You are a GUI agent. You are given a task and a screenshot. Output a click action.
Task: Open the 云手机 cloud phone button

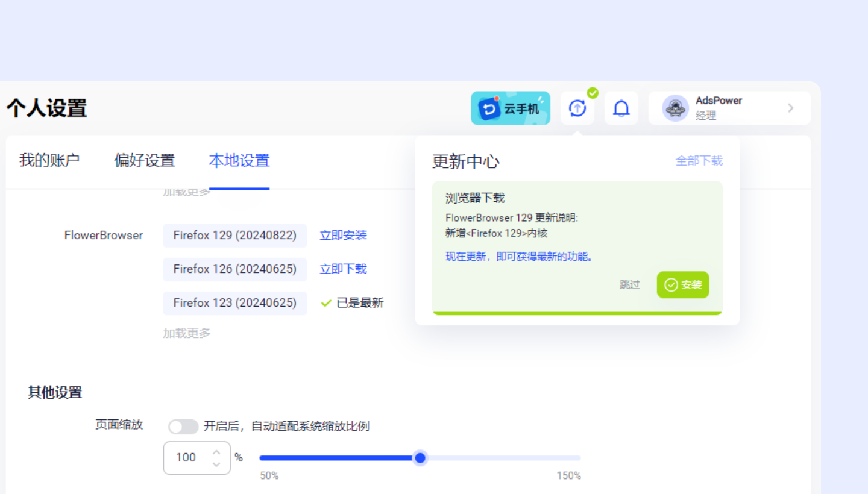511,108
